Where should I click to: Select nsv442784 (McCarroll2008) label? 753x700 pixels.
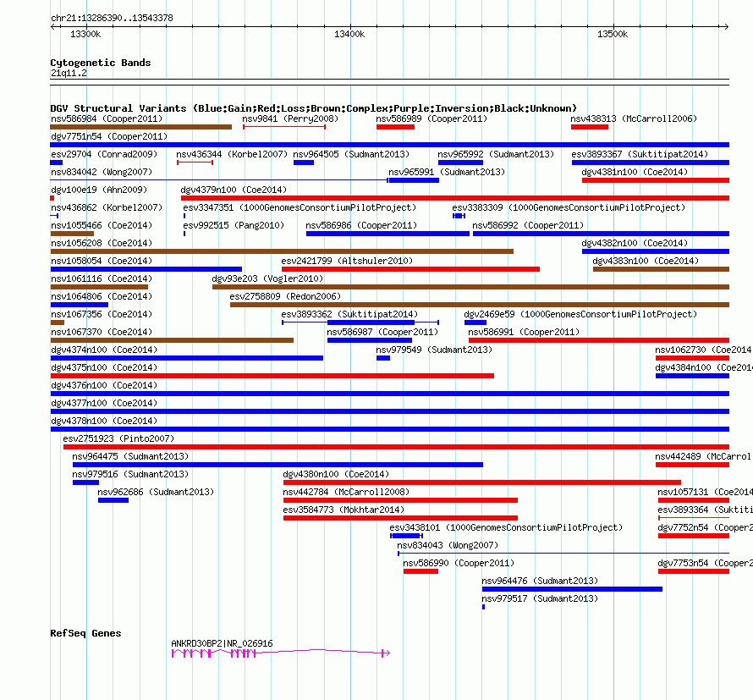[346, 492]
